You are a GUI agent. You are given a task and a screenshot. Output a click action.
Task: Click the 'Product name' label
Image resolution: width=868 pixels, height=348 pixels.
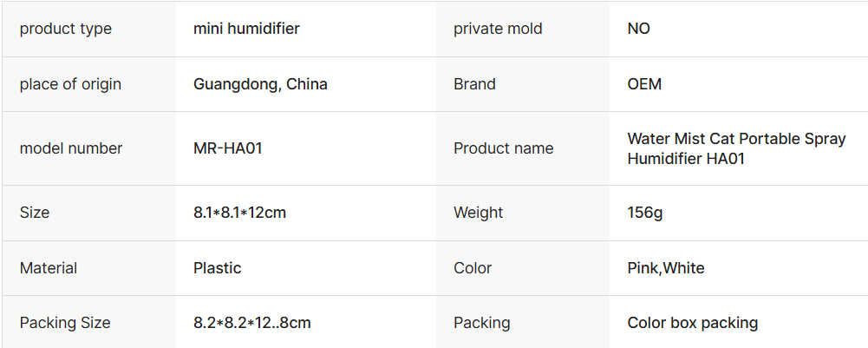pos(503,148)
